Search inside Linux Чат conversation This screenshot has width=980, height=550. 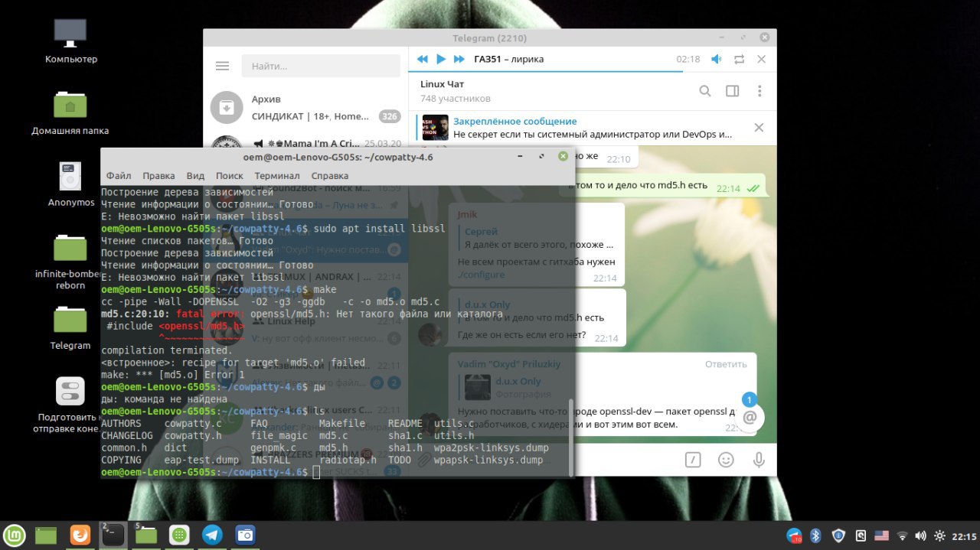coord(705,91)
